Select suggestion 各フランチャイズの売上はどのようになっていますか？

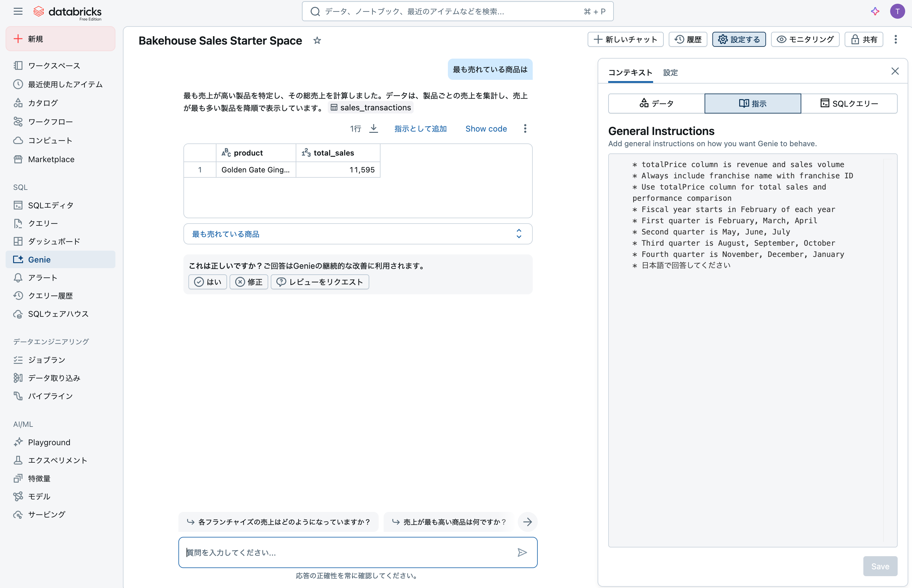coord(279,522)
